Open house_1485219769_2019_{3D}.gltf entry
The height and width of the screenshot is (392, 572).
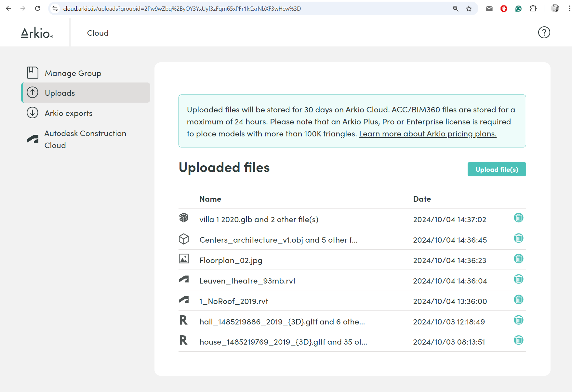click(x=283, y=342)
